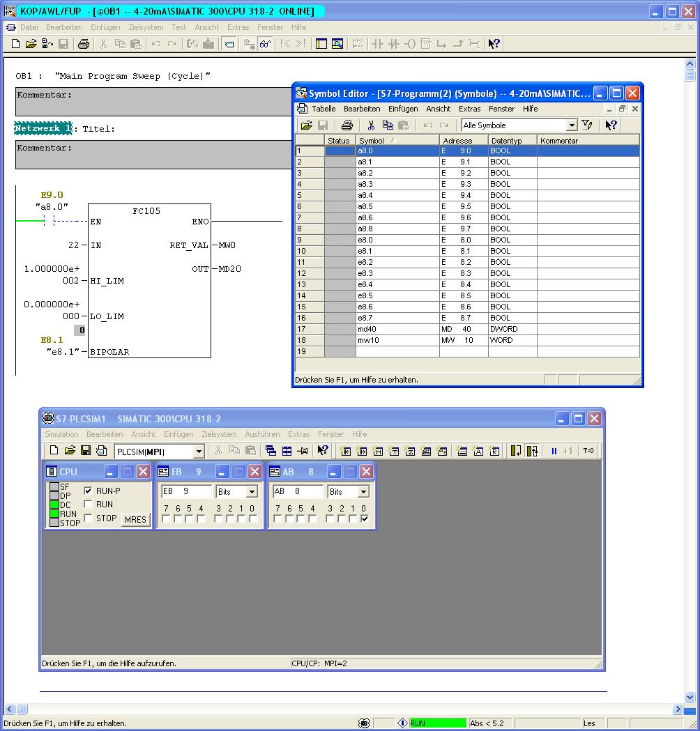Sort by Symbol column header
The height and width of the screenshot is (731, 700).
click(x=397, y=140)
